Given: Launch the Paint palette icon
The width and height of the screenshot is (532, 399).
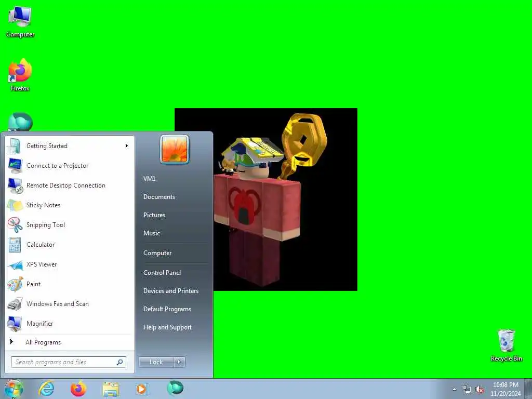Looking at the screenshot, I should [x=15, y=284].
